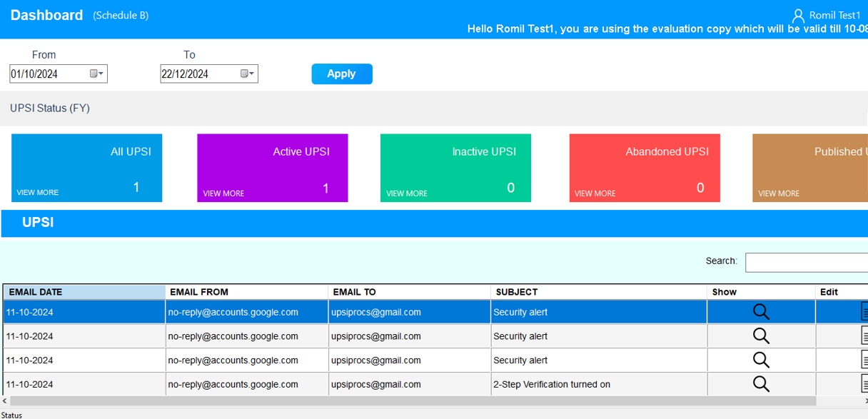Click magnifier Show icon in third Security alert row
868x419 pixels.
(x=761, y=360)
